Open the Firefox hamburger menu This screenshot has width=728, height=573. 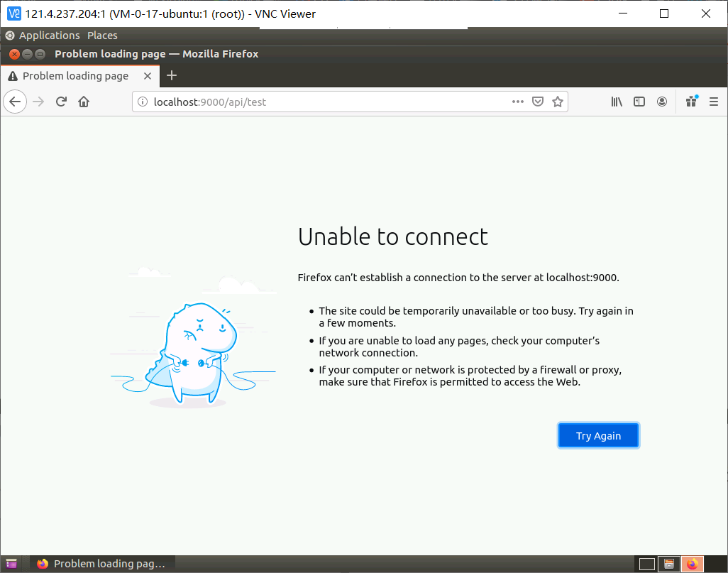[714, 102]
